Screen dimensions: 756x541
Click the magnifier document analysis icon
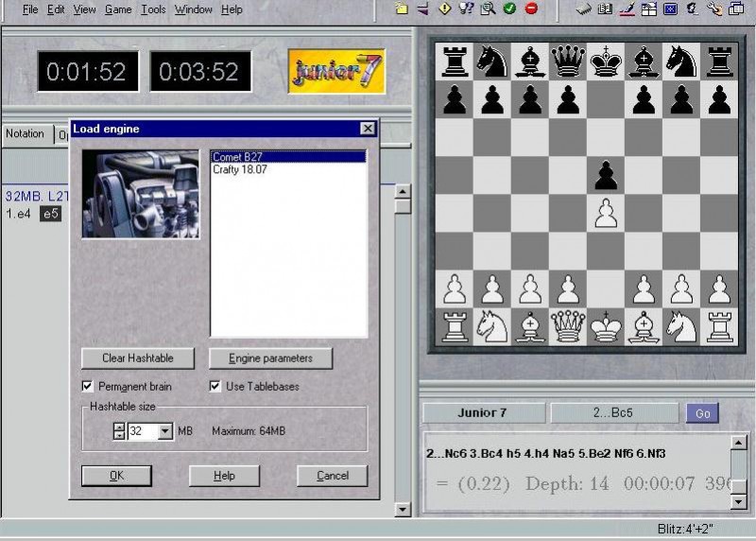[488, 9]
